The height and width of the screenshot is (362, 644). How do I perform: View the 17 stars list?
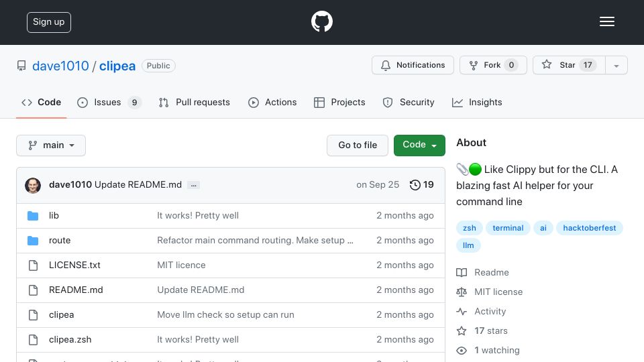coord(491,330)
